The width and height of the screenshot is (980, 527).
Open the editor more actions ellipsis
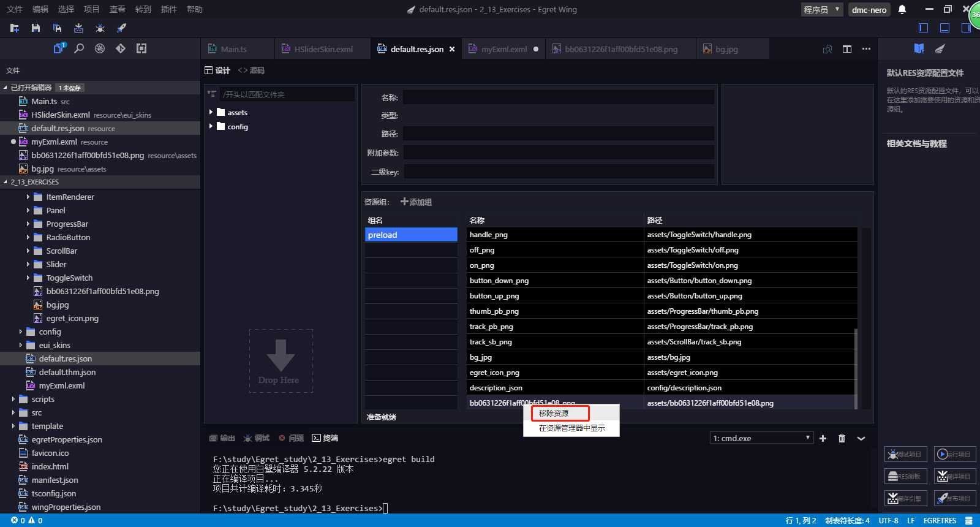[866, 49]
